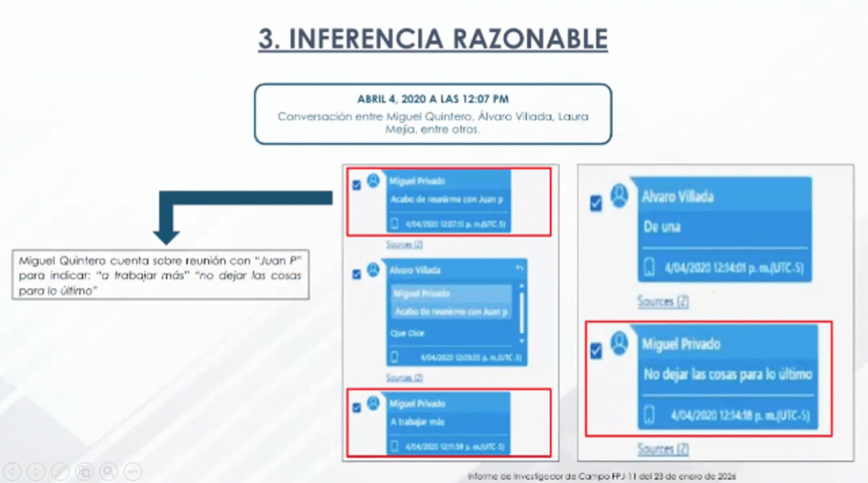This screenshot has width=868, height=483.
Task: Click the phone icon in 'No dejar las cosas' message
Action: click(x=649, y=415)
